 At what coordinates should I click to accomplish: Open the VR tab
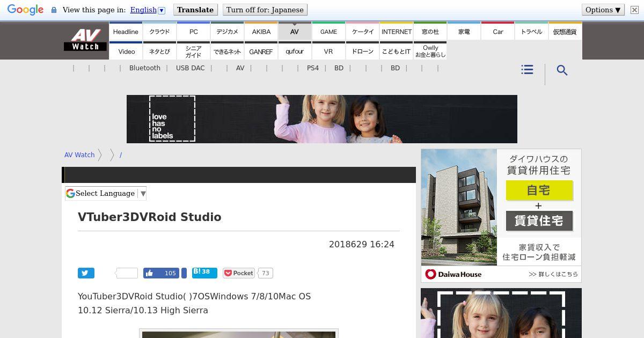coord(328,51)
